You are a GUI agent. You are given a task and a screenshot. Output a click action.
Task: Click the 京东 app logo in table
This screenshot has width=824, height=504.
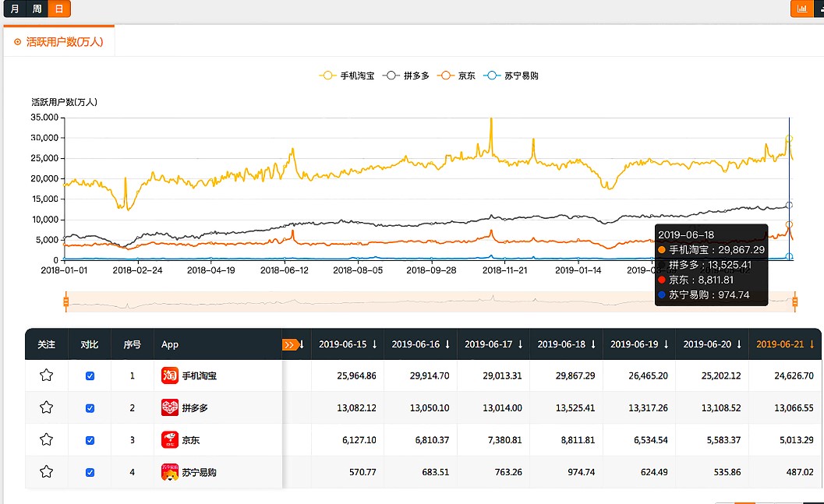pyautogui.click(x=170, y=440)
